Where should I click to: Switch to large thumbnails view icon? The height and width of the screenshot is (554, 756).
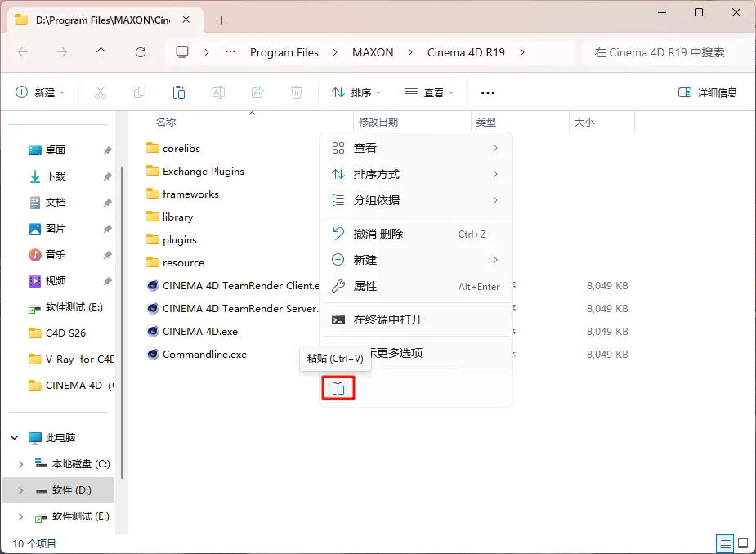743,544
